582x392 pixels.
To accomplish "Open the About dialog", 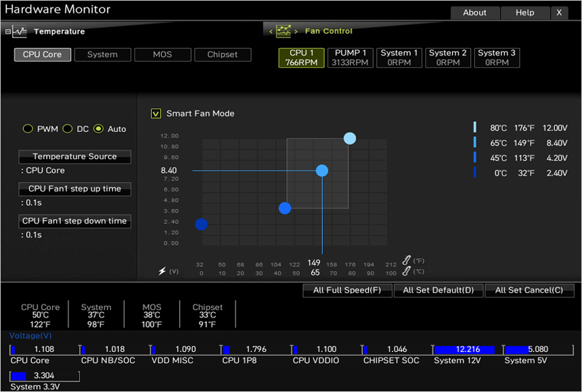I will pyautogui.click(x=474, y=13).
